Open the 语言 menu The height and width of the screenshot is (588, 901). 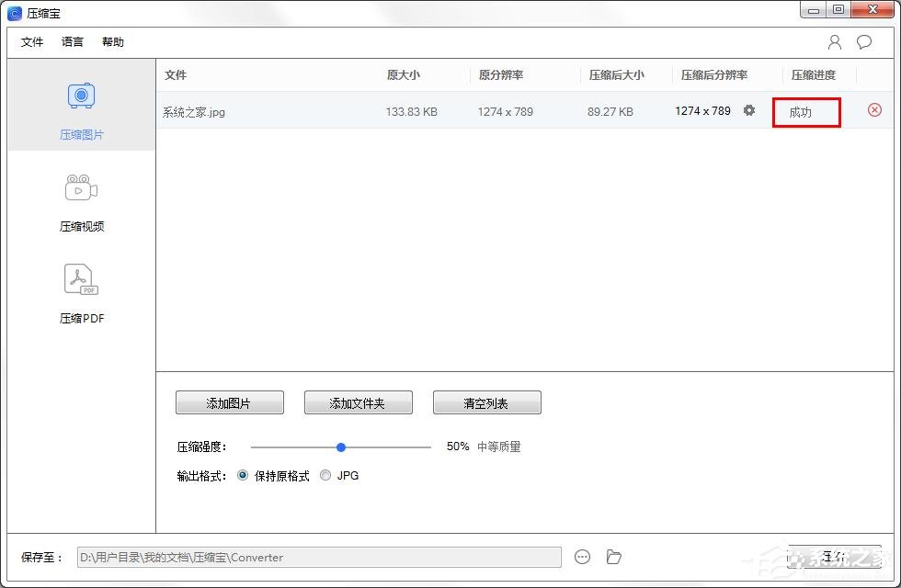click(73, 41)
